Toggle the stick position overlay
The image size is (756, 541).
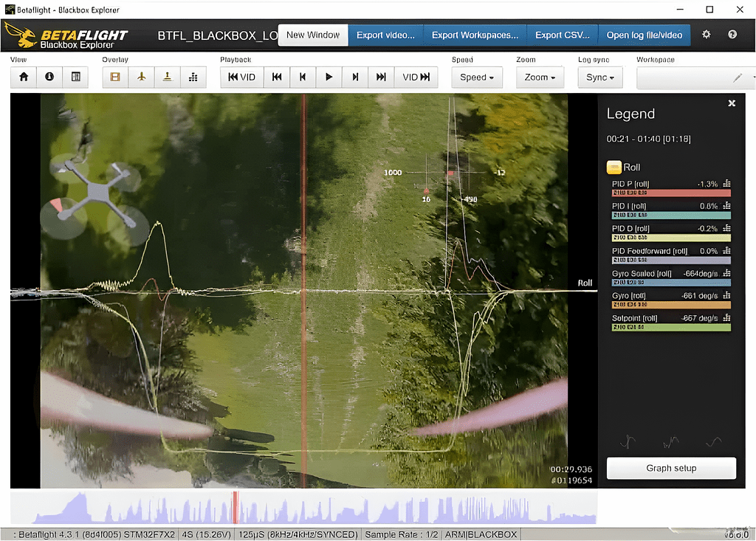coord(168,77)
